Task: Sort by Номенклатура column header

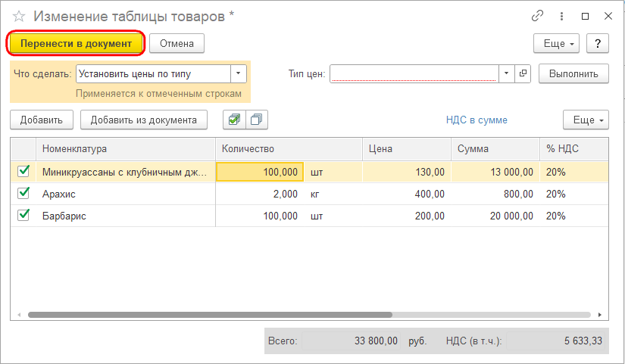Action: pyautogui.click(x=126, y=149)
